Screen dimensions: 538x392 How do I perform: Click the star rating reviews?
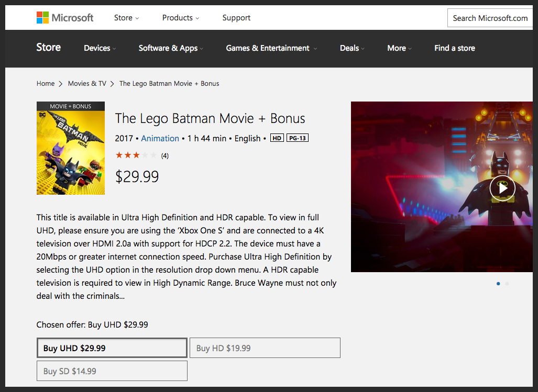click(x=142, y=155)
